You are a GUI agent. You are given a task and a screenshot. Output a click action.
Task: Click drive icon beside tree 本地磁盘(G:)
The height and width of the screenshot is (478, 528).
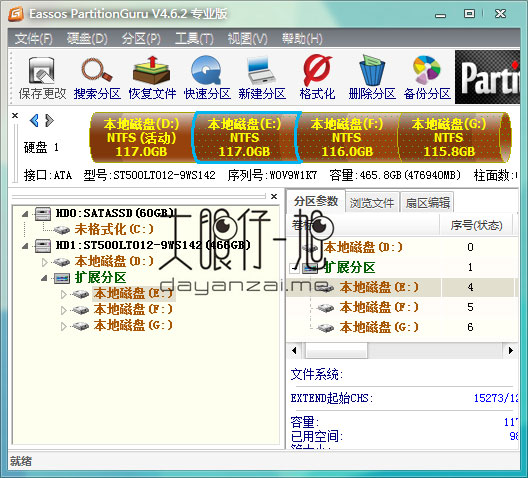(x=81, y=326)
